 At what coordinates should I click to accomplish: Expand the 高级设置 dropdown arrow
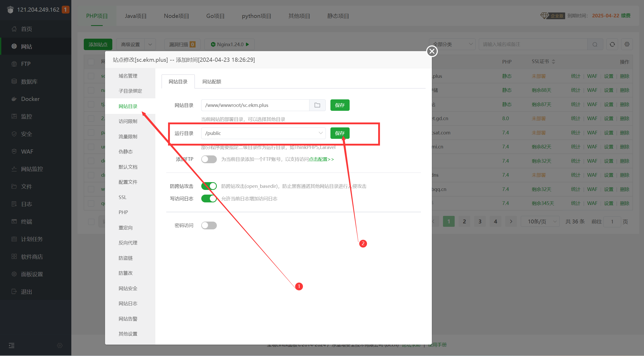pos(150,44)
